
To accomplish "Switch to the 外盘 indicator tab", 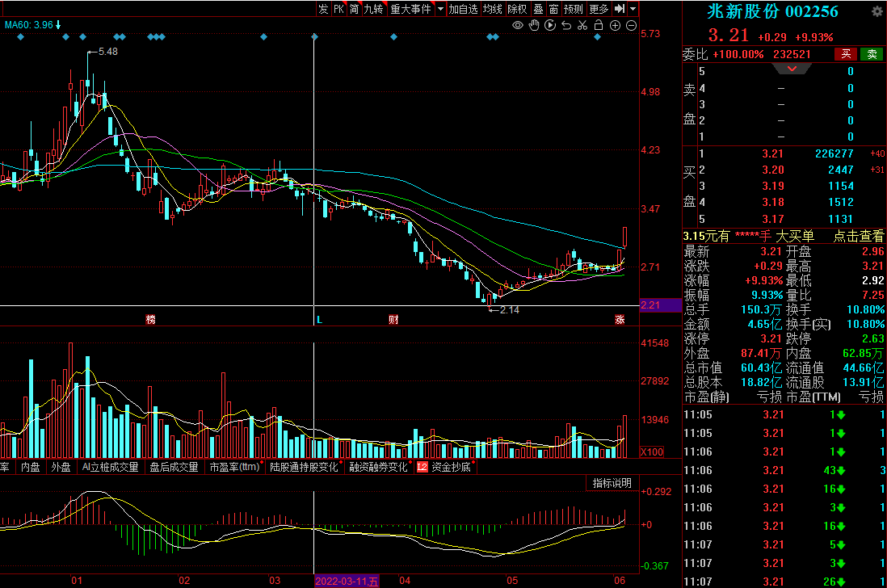I will (x=61, y=467).
